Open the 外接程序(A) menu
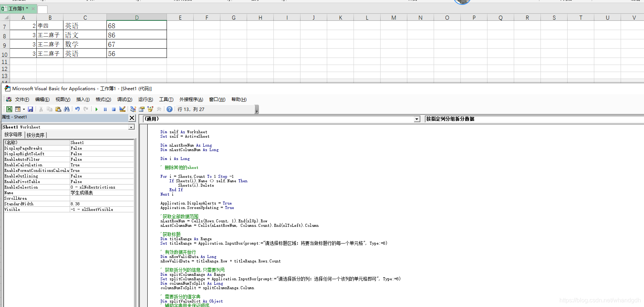644x307 pixels. pyautogui.click(x=191, y=99)
